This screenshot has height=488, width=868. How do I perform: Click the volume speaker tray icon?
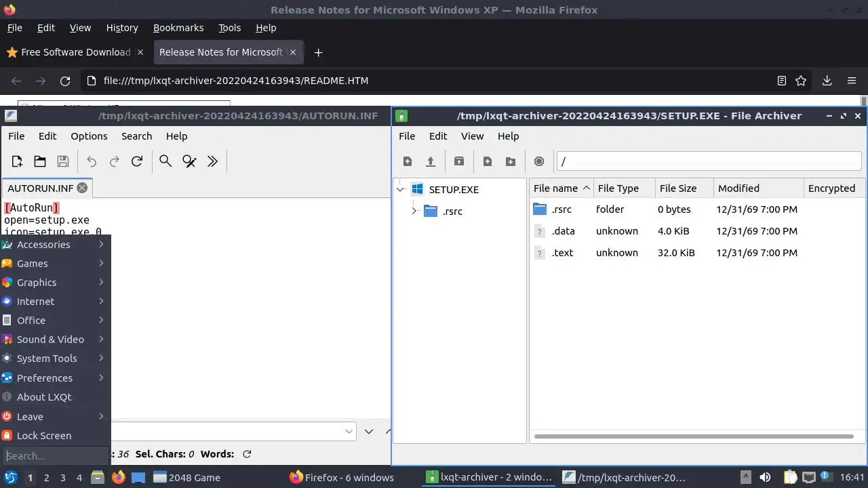(765, 477)
